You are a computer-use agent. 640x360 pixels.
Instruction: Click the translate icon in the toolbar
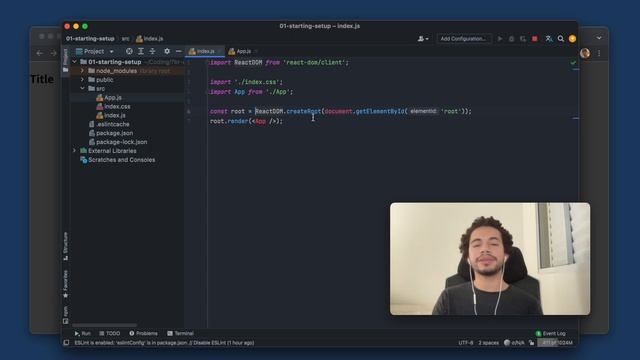pyautogui.click(x=549, y=39)
